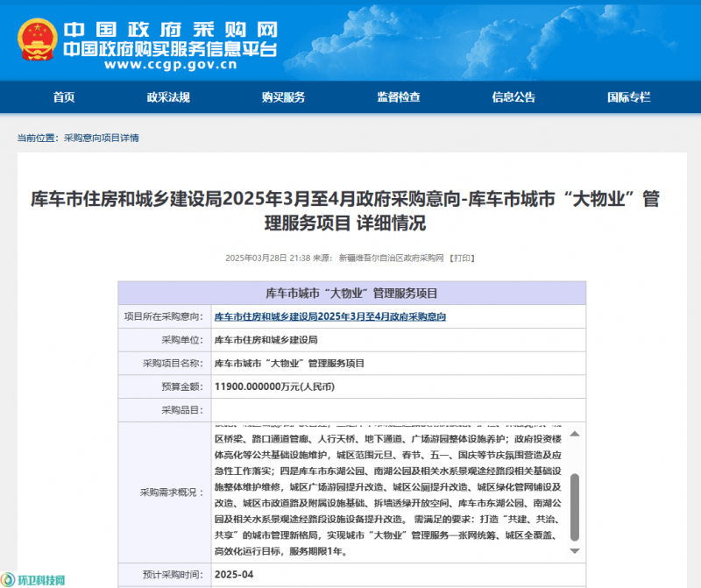Click the budget value 11900.000000万元(人民币)
The height and width of the screenshot is (588, 701).
pos(274,386)
